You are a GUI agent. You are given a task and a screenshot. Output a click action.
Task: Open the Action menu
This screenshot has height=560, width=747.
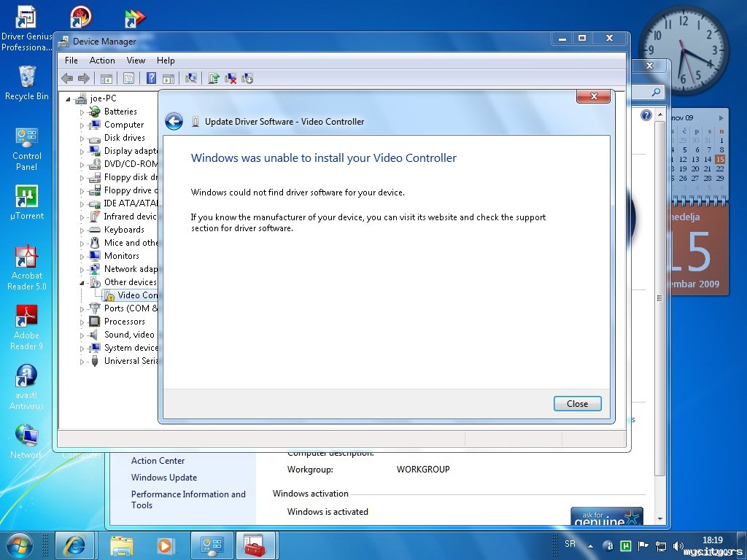point(102,61)
